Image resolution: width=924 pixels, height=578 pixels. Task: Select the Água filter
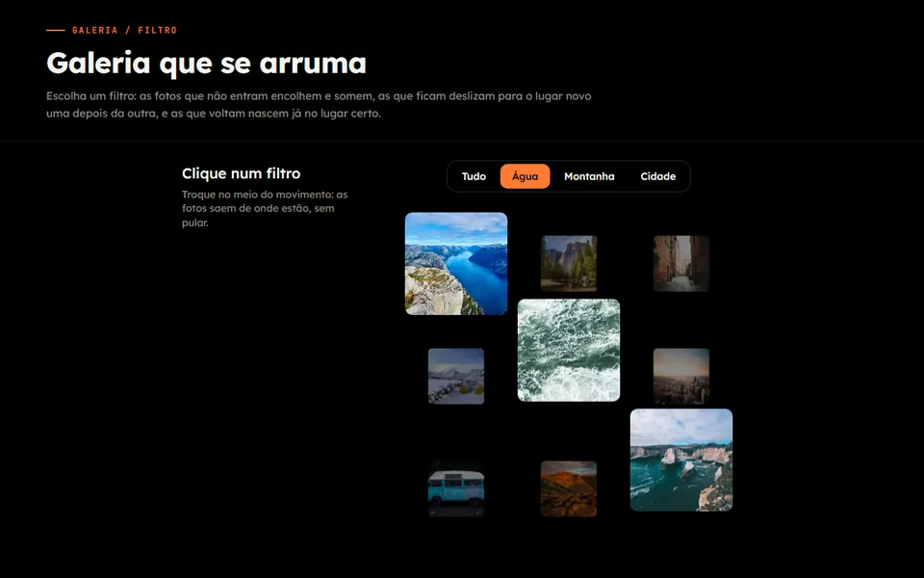tap(526, 176)
